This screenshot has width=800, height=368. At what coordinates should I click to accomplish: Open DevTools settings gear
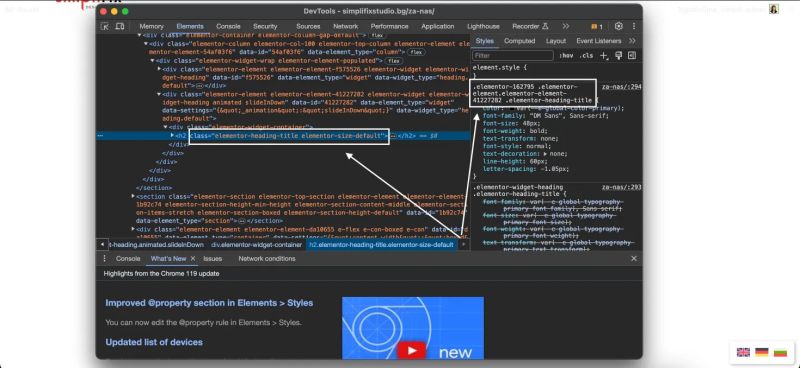pyautogui.click(x=619, y=26)
